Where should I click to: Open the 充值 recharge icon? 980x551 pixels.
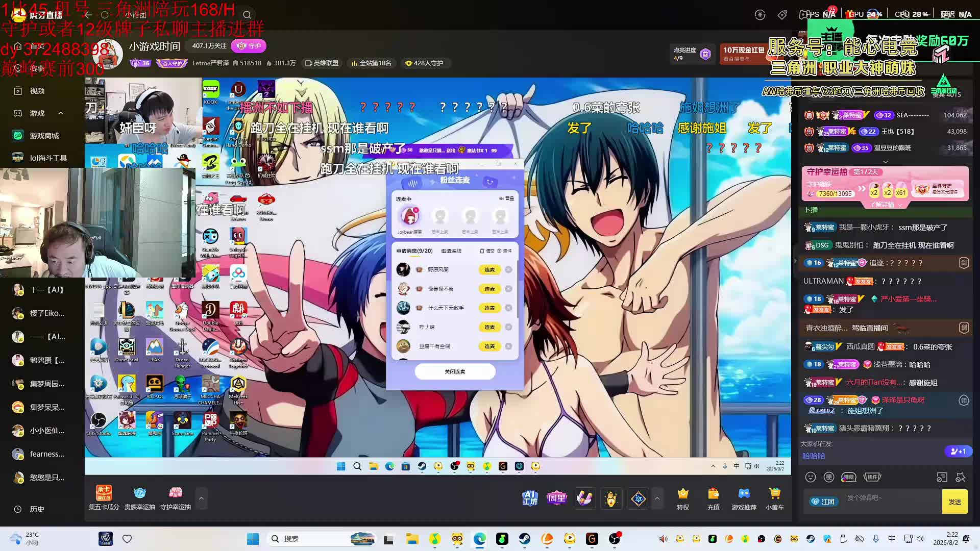tap(714, 498)
